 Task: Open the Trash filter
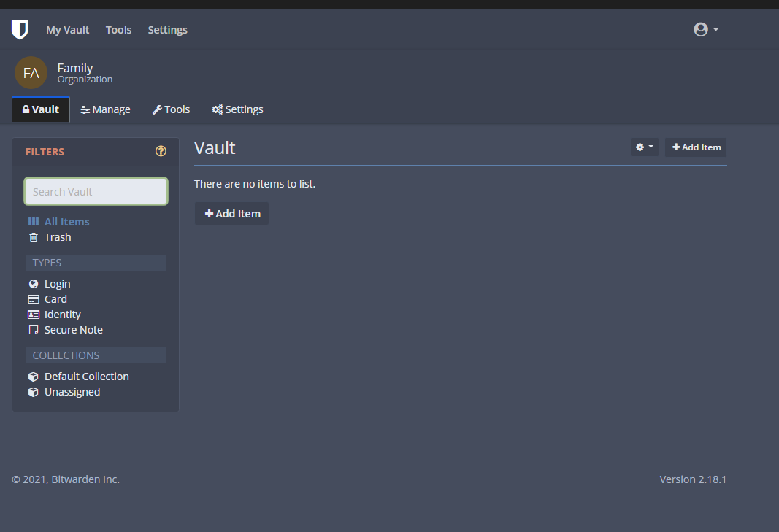pos(50,237)
